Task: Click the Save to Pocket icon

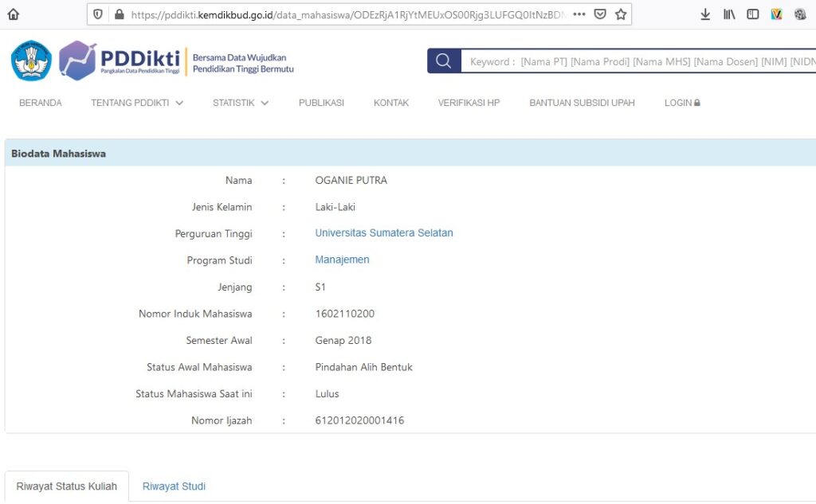Action: 599,14
